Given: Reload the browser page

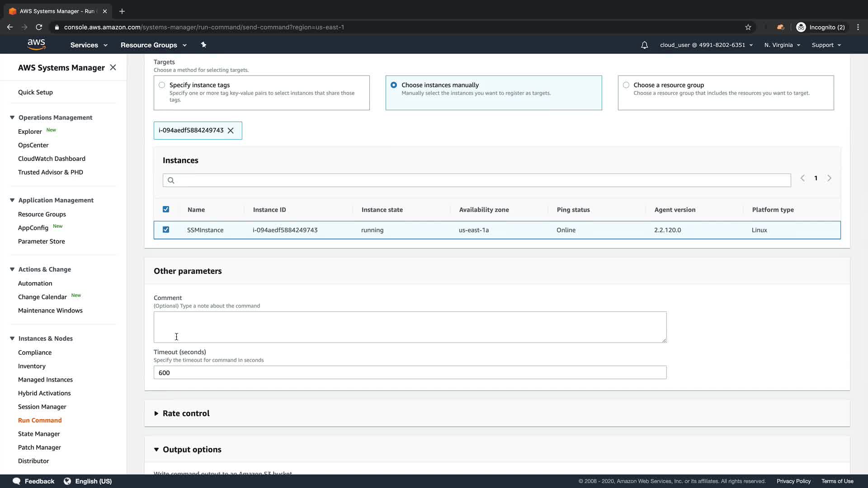Looking at the screenshot, I should [39, 27].
